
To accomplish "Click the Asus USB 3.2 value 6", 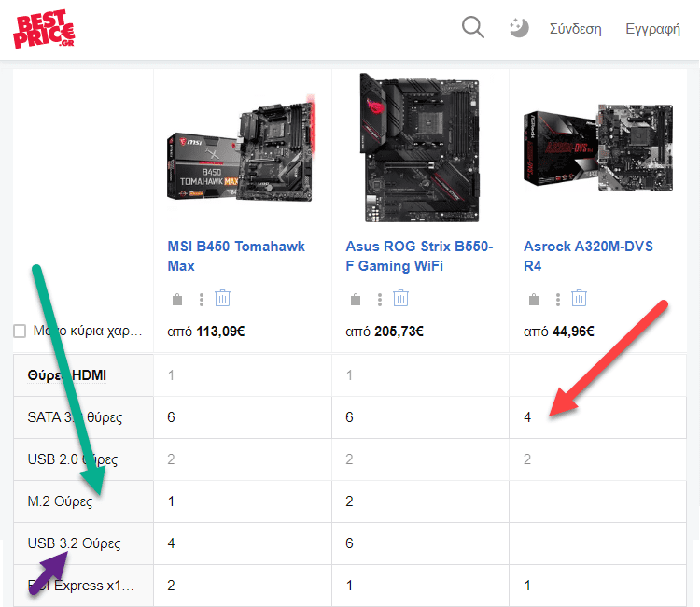I will [x=349, y=543].
